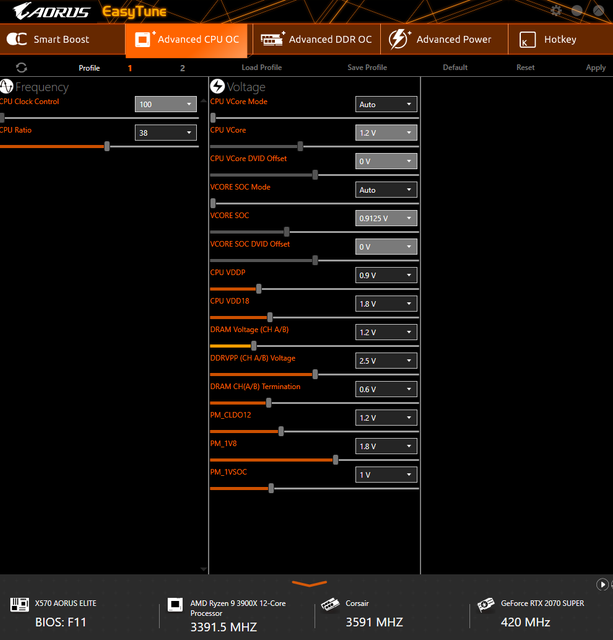
Task: Open the DRAM Voltage (CH A/B) dropdown
Action: pos(386,332)
